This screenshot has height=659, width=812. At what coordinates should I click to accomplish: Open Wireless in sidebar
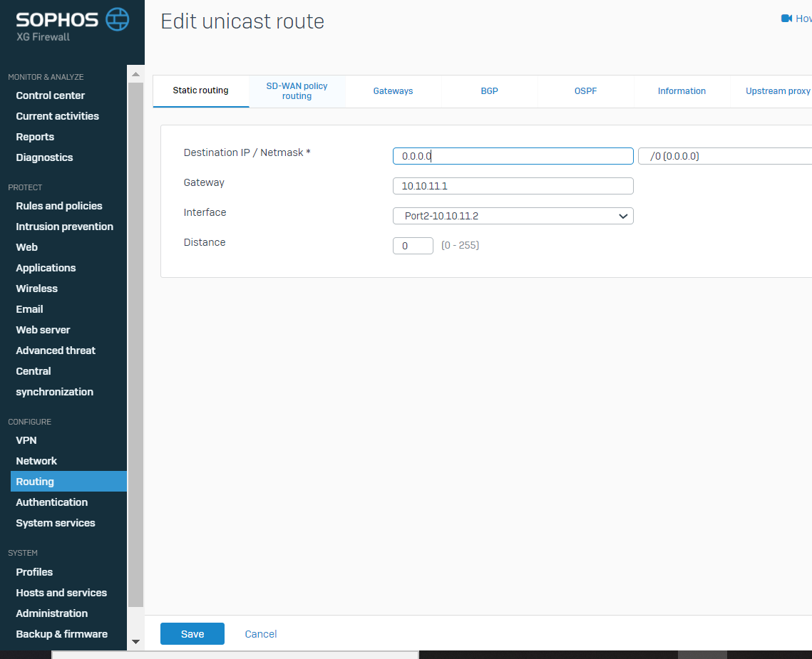pos(37,289)
